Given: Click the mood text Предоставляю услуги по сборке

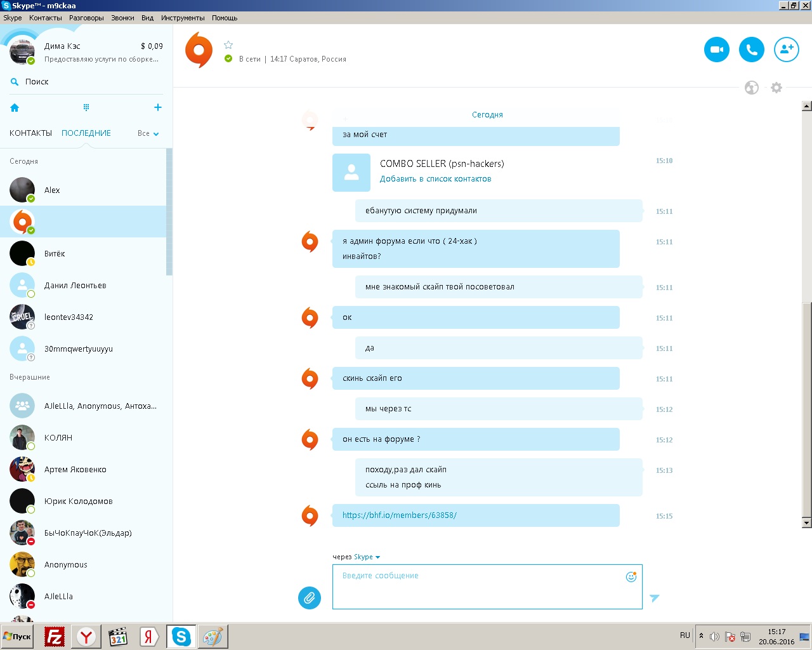Looking at the screenshot, I should 101,60.
